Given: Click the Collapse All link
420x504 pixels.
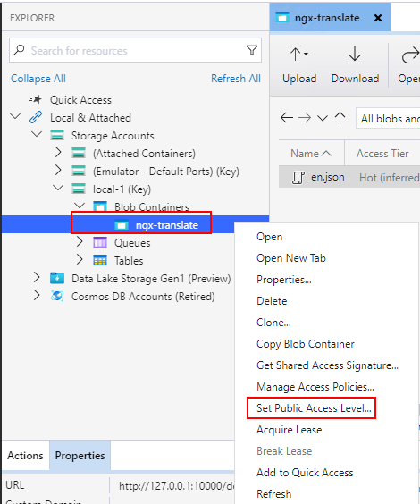Looking at the screenshot, I should tap(38, 79).
